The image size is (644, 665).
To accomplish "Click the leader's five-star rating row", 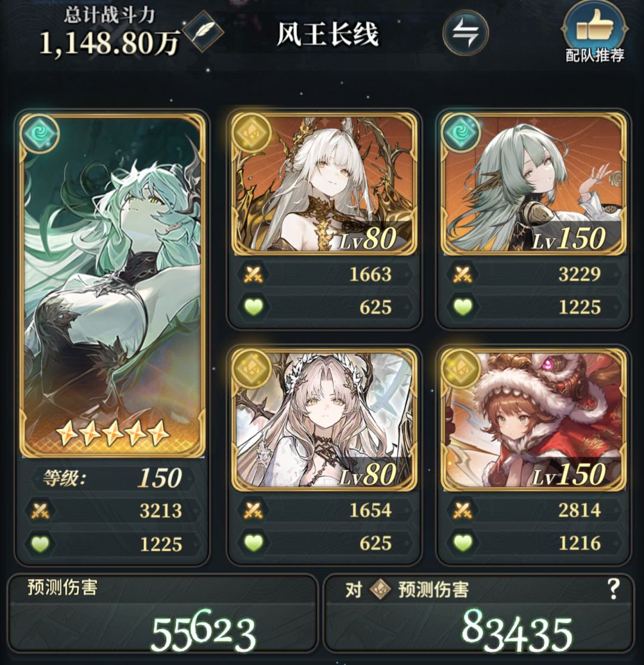I will pyautogui.click(x=113, y=433).
